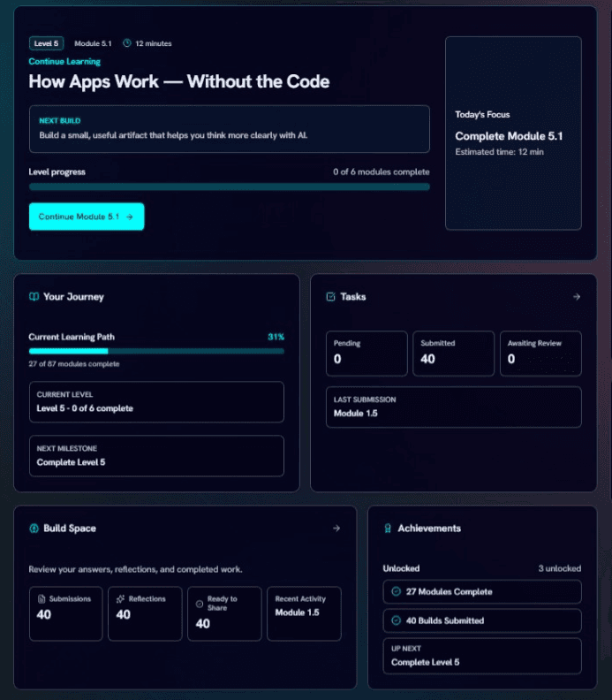
Task: Select the 40 Builds Submitted achievement
Action: [482, 620]
